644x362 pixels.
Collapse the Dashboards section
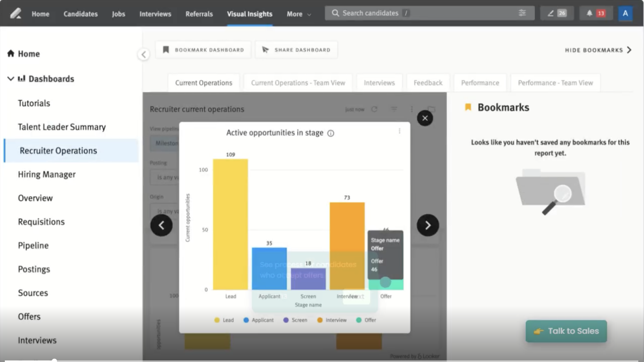pyautogui.click(x=11, y=79)
